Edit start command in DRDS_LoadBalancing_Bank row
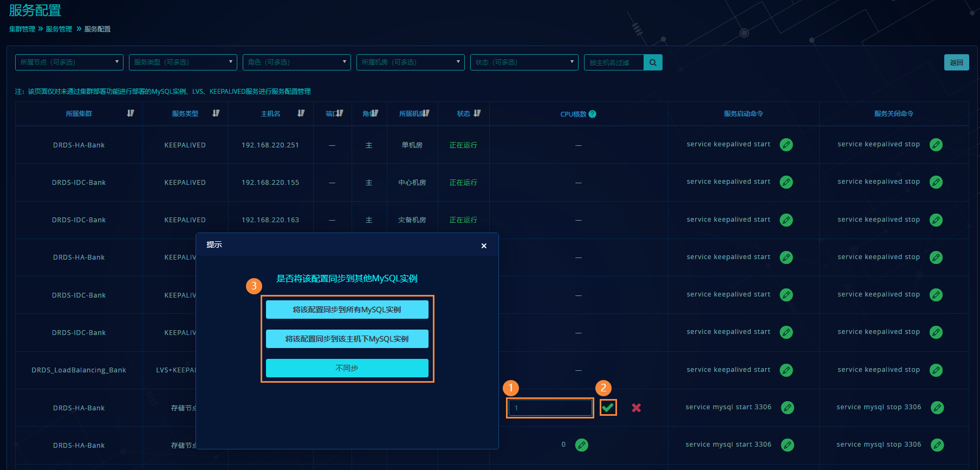Image resolution: width=980 pixels, height=470 pixels. 786,370
